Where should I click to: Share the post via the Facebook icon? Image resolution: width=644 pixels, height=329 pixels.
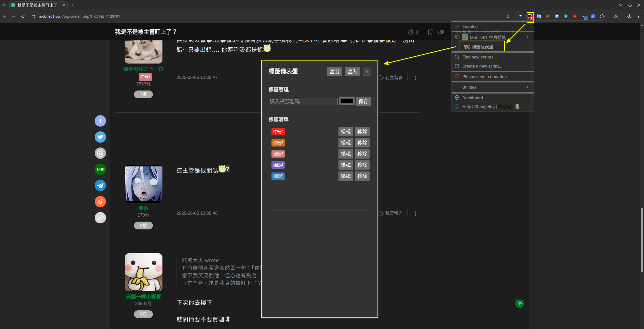(x=100, y=121)
